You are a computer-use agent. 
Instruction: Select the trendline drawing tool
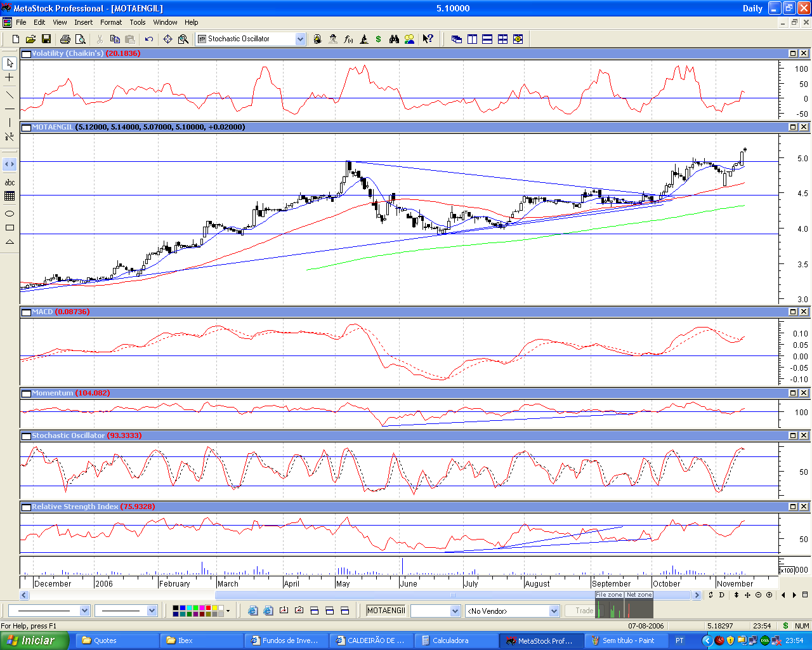pos(10,95)
